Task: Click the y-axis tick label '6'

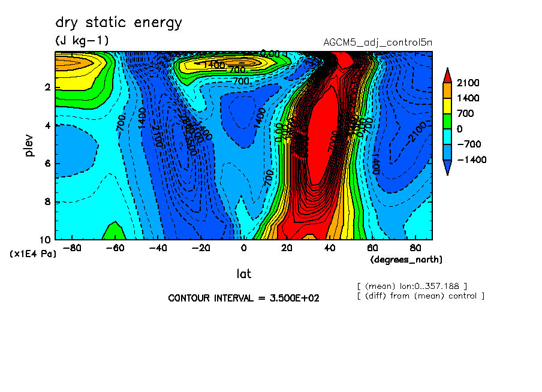Action: [x=47, y=163]
